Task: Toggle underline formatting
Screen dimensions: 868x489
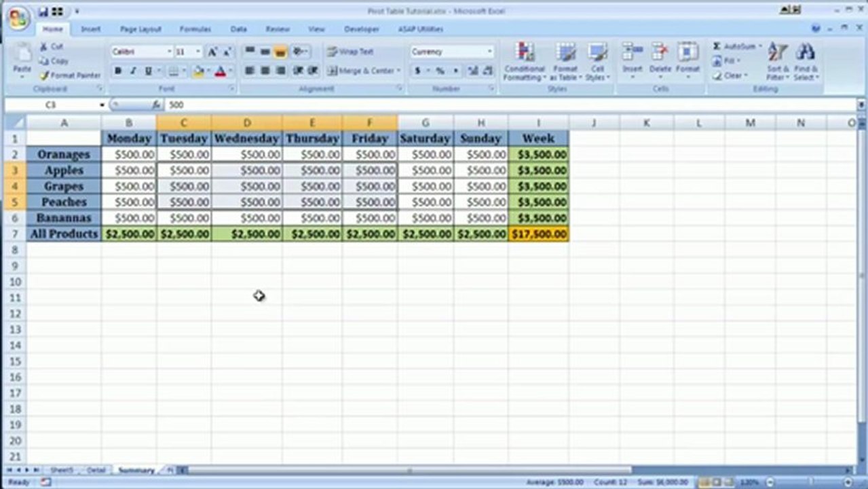Action: (x=148, y=71)
